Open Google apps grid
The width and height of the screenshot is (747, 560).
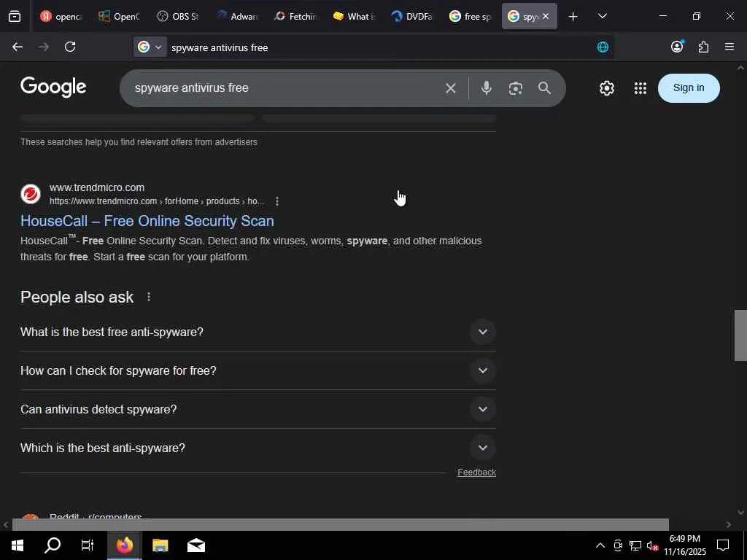640,88
